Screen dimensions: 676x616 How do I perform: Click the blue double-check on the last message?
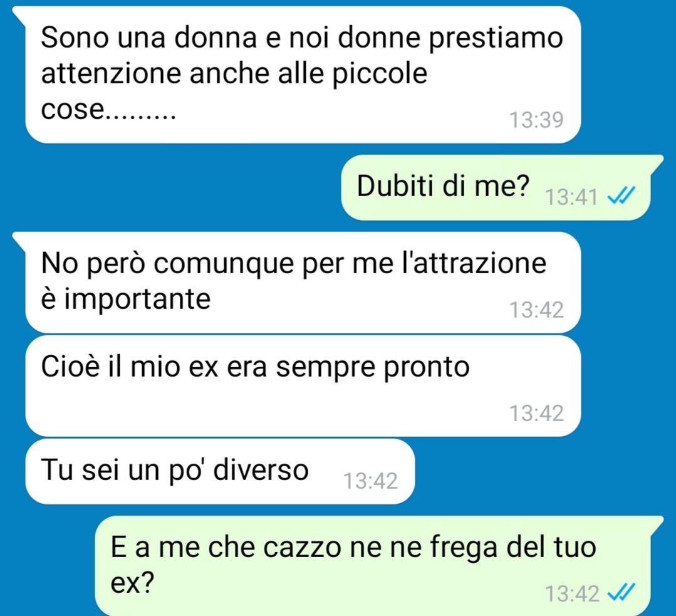coord(621,592)
